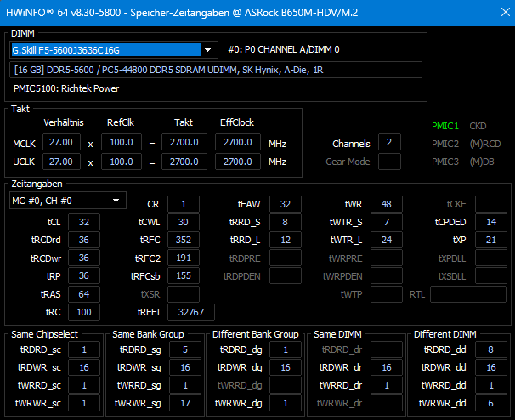Click the tWTR_L value 24
The width and height of the screenshot is (515, 420).
click(x=386, y=240)
